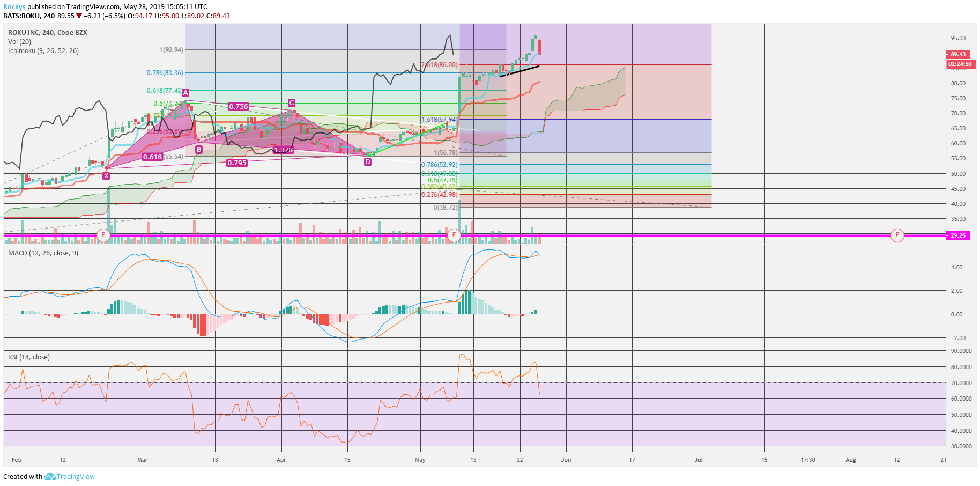Click the 0.756 ratio label on the pattern
This screenshot has width=980, height=486.
[239, 107]
